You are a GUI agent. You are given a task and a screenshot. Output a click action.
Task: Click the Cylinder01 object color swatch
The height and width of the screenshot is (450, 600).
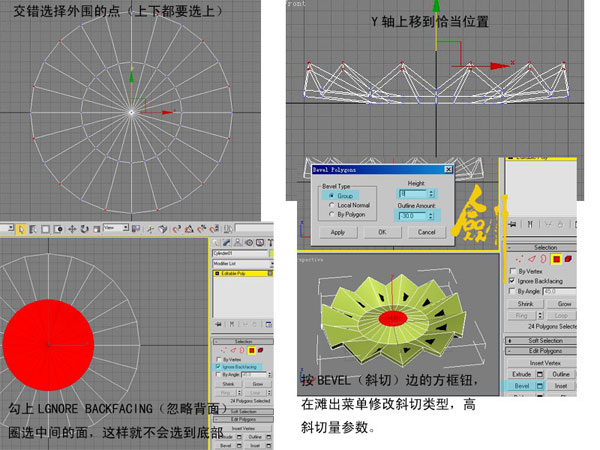(x=272, y=253)
